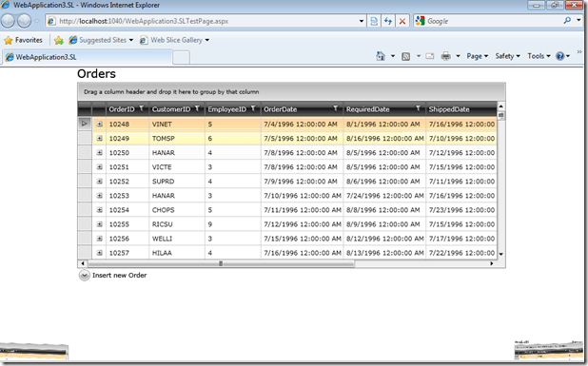The height and width of the screenshot is (366, 588).
Task: Click EmployeeID column filter funnel icon
Action: (253, 108)
